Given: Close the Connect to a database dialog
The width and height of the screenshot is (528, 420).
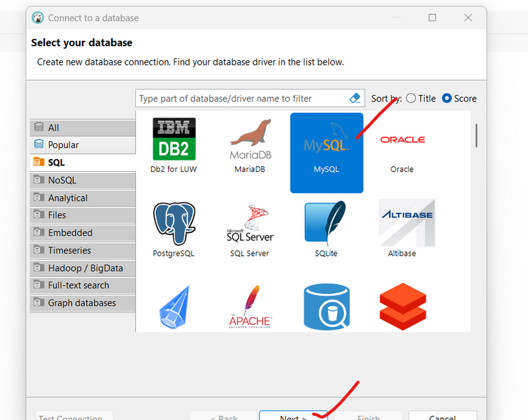Looking at the screenshot, I should click(x=468, y=18).
